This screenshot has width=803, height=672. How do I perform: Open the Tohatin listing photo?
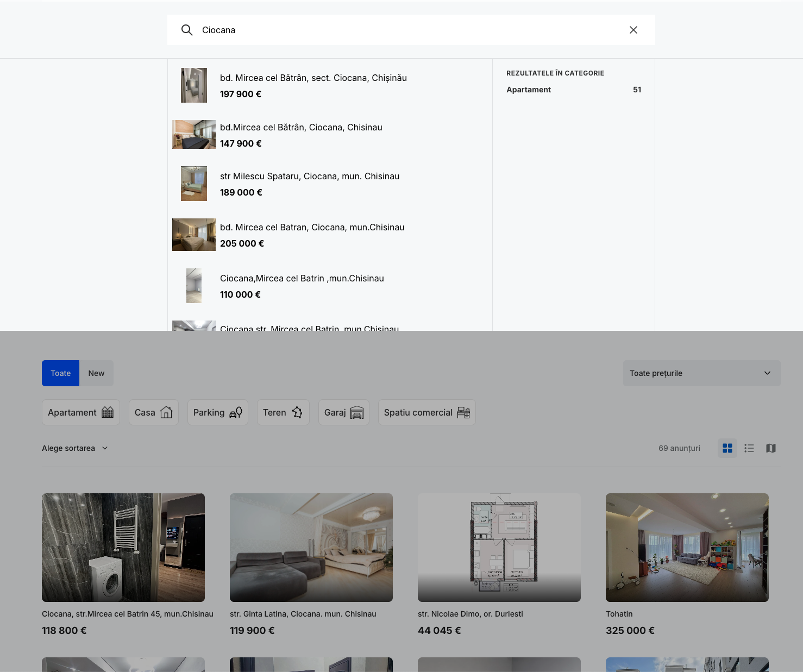coord(687,548)
